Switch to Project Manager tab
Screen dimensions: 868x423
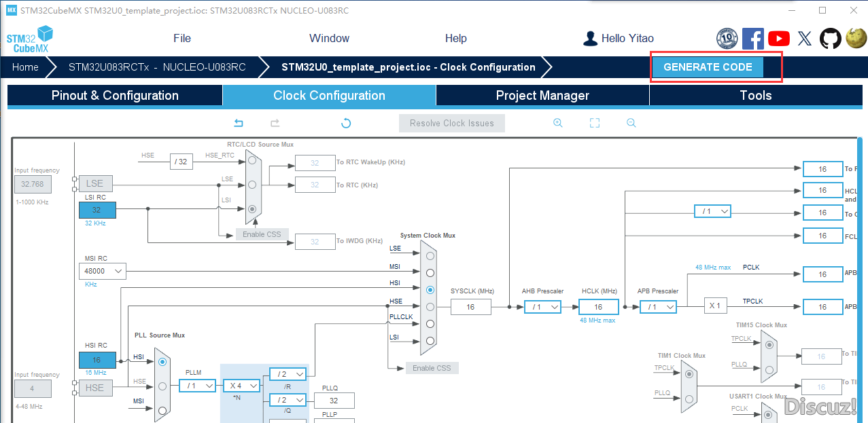(542, 96)
